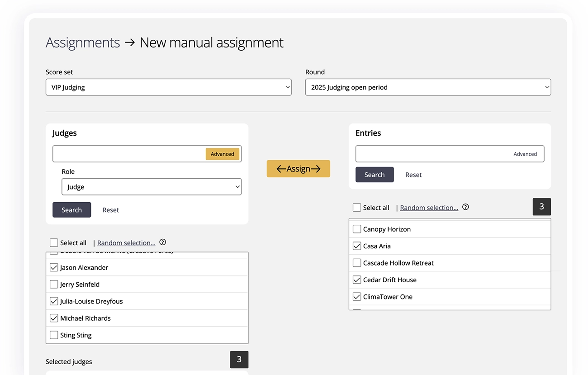Open Advanced search for judges
This screenshot has height=375, width=588.
[223, 154]
